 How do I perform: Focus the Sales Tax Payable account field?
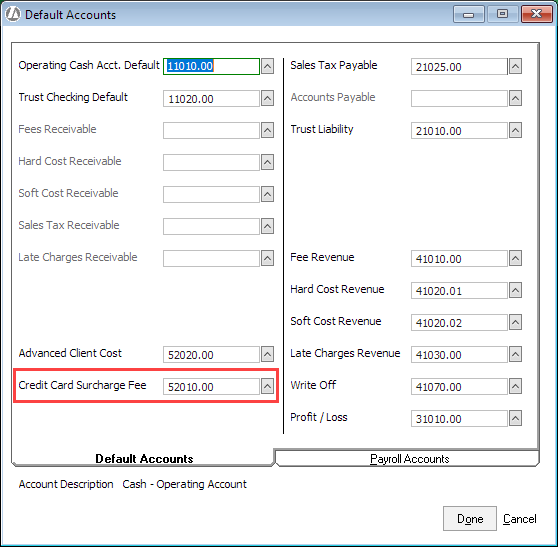[459, 67]
